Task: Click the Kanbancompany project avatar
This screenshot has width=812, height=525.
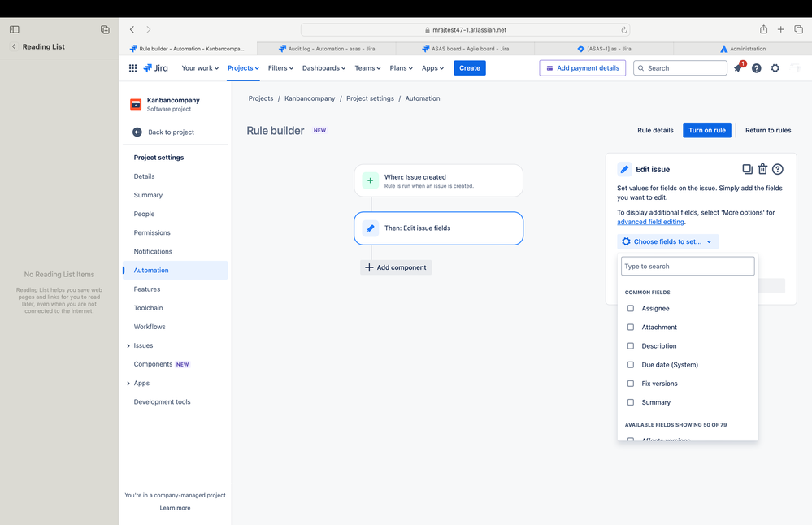Action: (x=136, y=104)
